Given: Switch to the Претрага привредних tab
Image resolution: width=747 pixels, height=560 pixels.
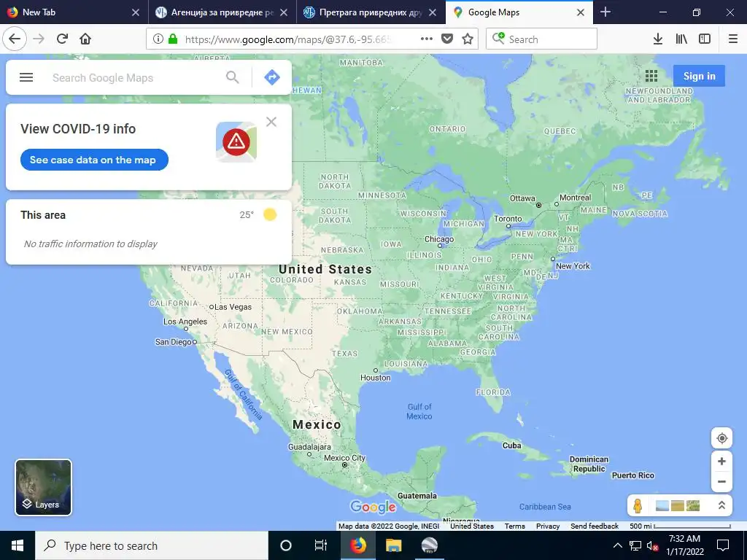Looking at the screenshot, I should click(370, 12).
